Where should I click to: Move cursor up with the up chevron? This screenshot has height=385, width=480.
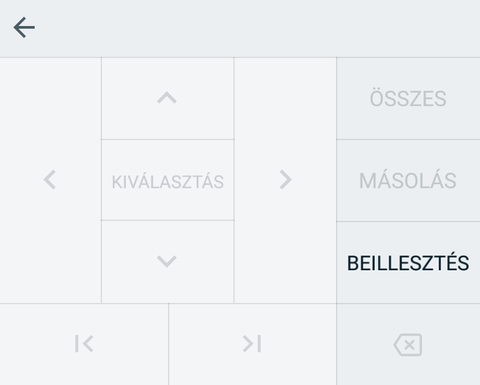167,98
